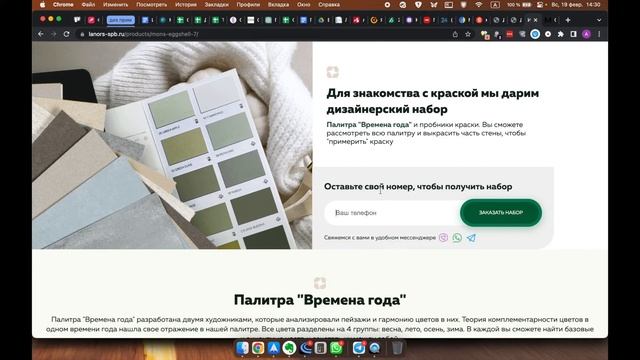Open WhatsApp from the Dock
The width and height of the screenshot is (640, 360).
pyautogui.click(x=336, y=348)
